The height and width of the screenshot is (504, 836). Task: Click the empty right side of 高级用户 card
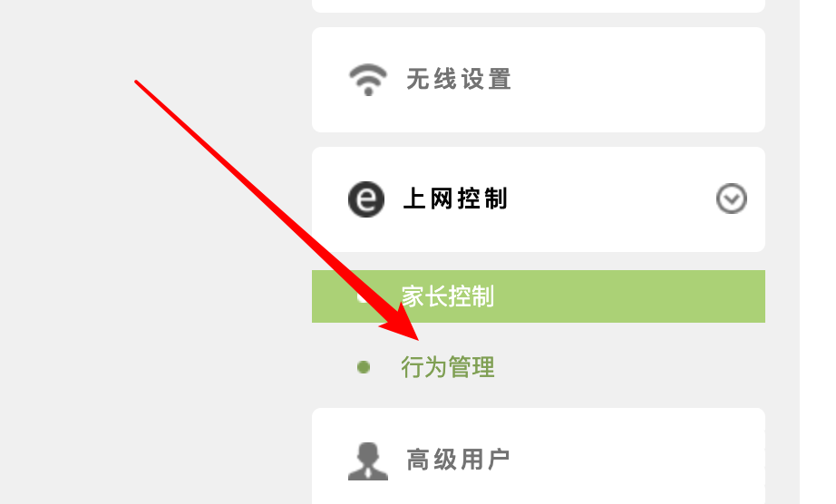640,460
